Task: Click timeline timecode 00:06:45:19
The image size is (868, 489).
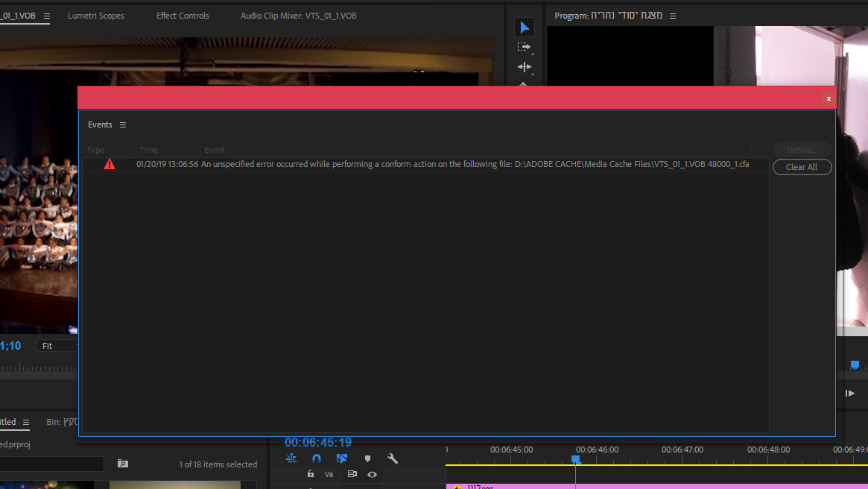Action: tap(317, 443)
